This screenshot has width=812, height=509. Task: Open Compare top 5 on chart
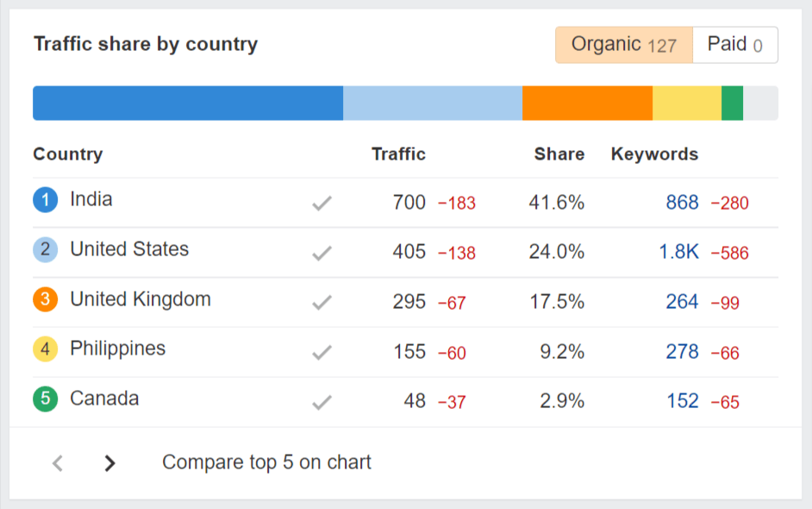coord(265,462)
